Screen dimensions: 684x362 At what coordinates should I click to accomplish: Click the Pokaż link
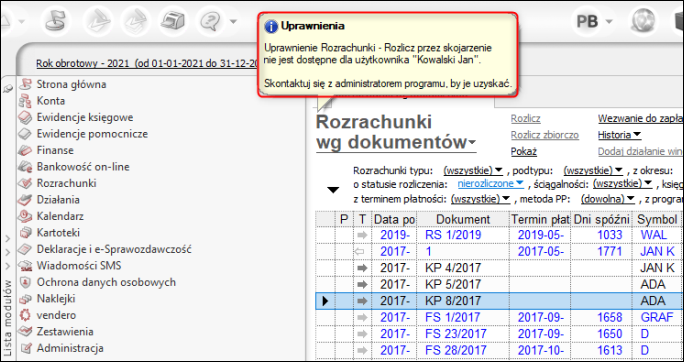coord(524,152)
